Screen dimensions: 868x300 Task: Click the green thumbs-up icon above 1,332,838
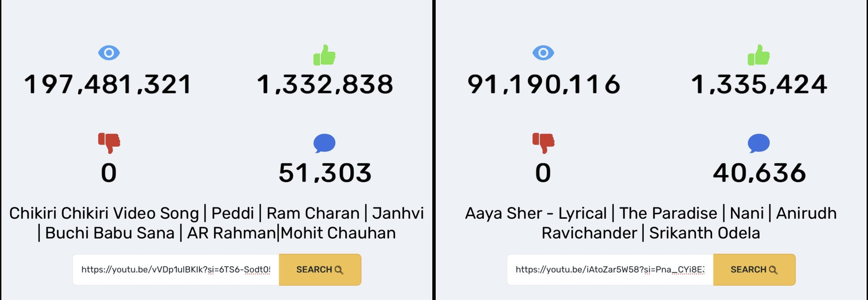click(x=324, y=55)
